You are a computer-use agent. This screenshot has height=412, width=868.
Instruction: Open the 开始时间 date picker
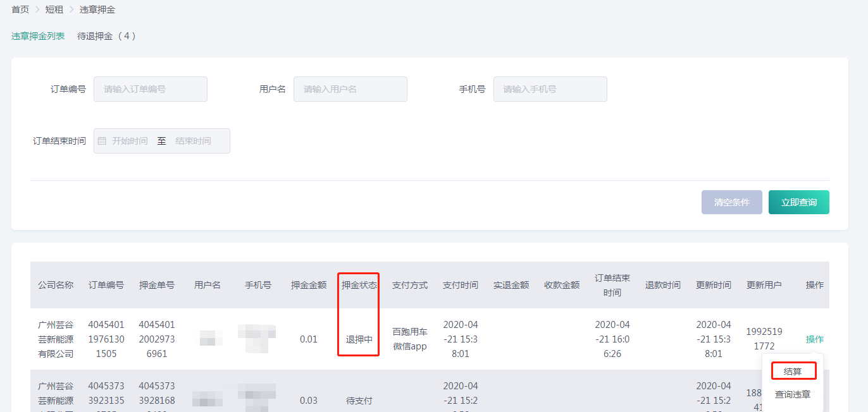130,141
